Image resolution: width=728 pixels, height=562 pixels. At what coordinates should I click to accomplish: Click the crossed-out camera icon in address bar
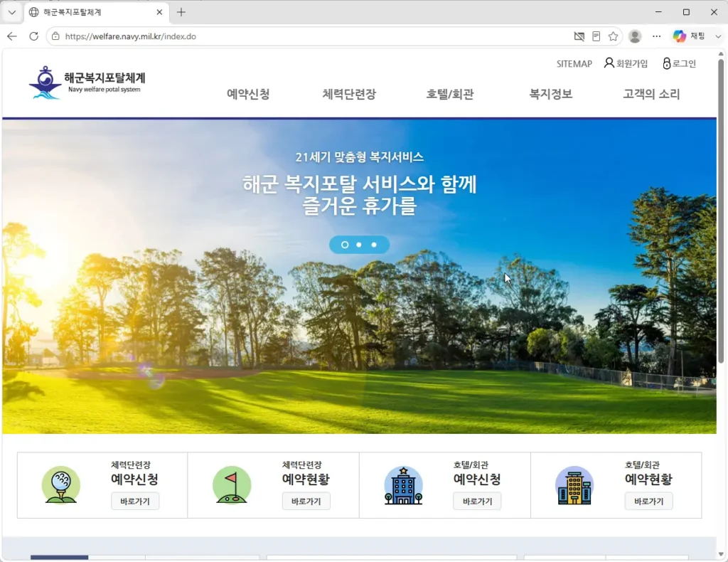click(579, 36)
